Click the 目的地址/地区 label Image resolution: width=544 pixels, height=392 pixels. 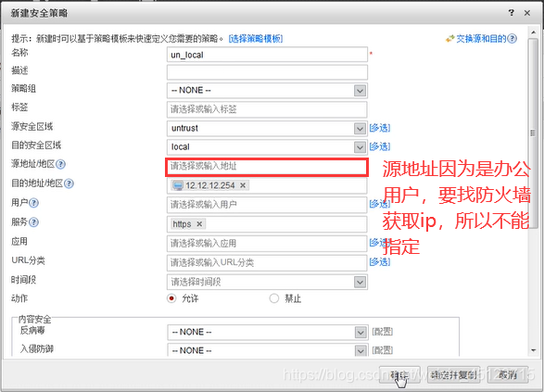click(37, 183)
